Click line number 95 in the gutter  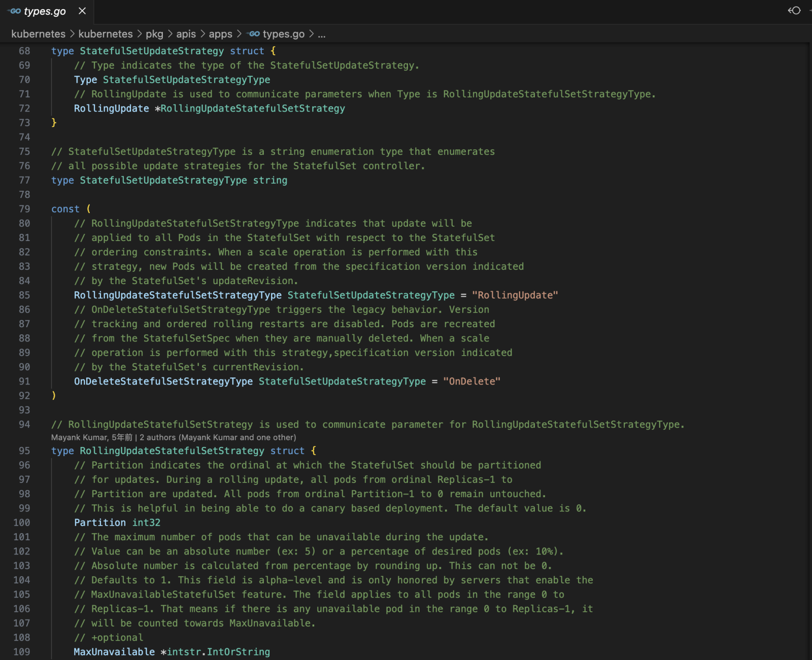click(24, 451)
